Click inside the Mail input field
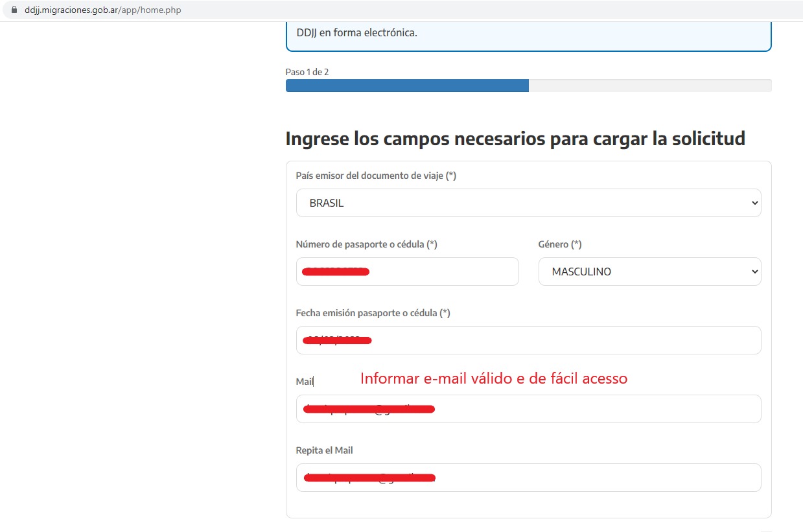The width and height of the screenshot is (803, 532). click(528, 409)
